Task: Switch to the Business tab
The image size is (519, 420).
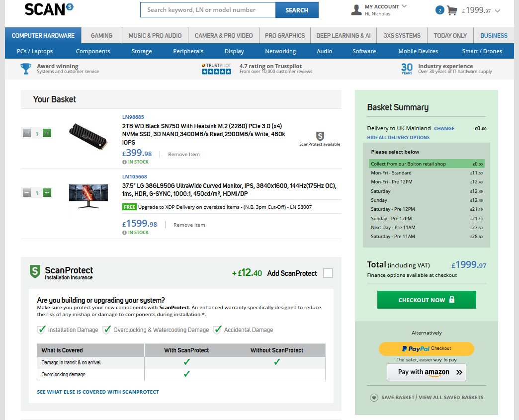Action: 494,35
